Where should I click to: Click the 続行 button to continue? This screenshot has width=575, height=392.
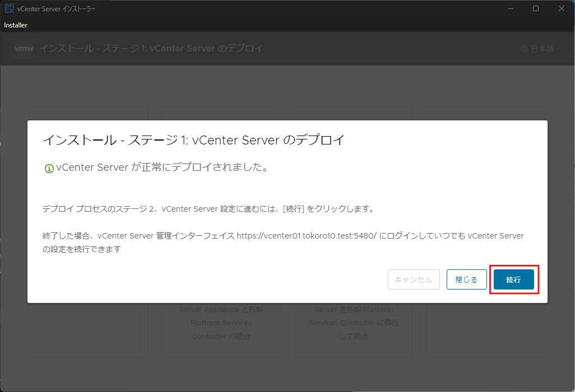(513, 279)
